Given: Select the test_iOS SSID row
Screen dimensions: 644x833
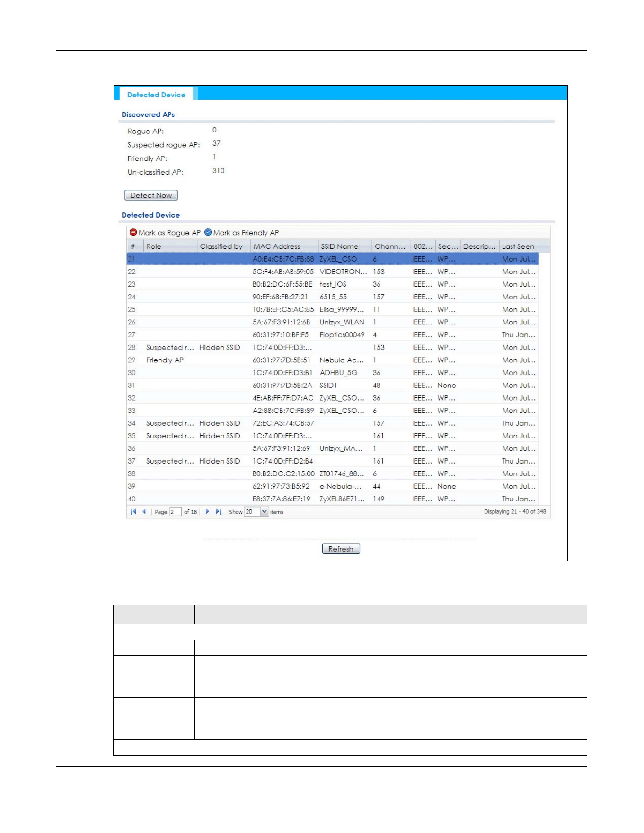Looking at the screenshot, I should tap(333, 284).
